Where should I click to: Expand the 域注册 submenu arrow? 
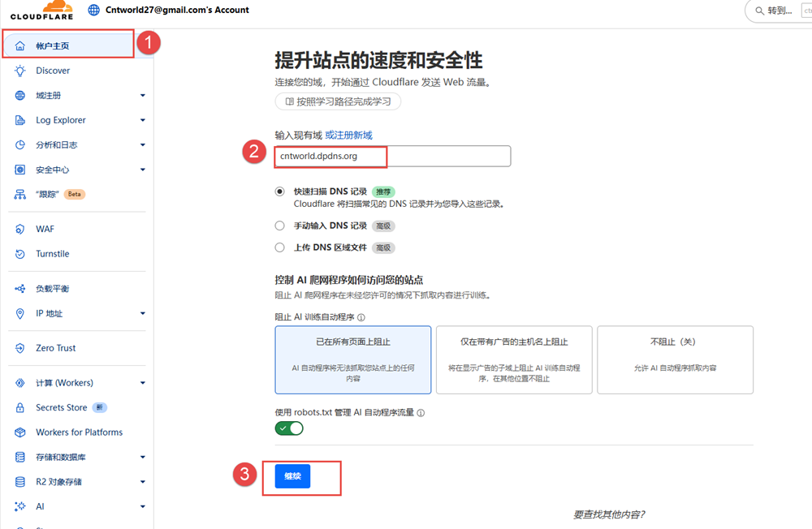pos(142,95)
